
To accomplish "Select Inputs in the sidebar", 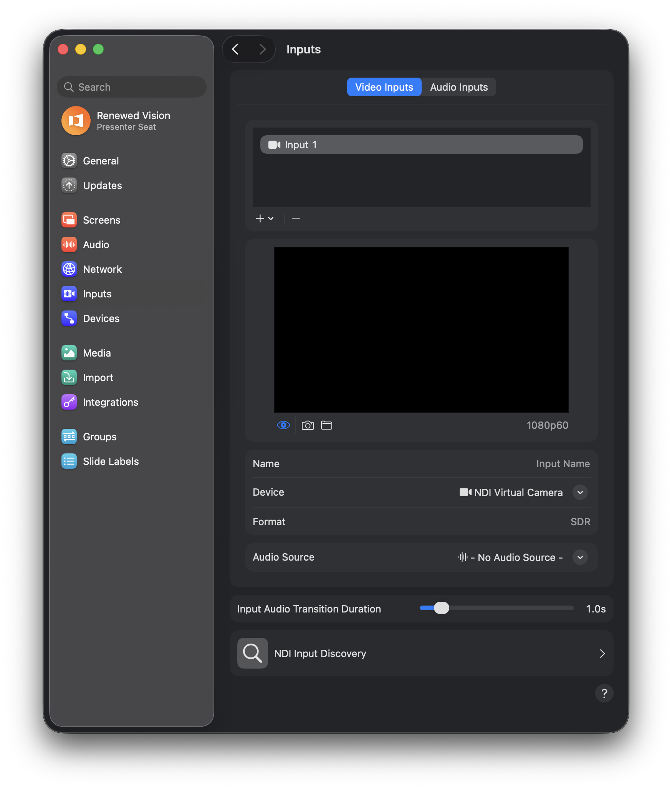I will (x=132, y=294).
